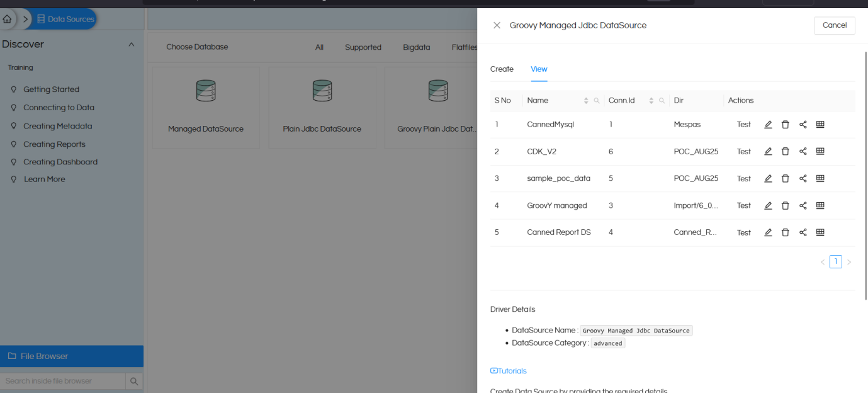868x393 pixels.
Task: Open table view icon for sample_poc_data
Action: pos(820,179)
